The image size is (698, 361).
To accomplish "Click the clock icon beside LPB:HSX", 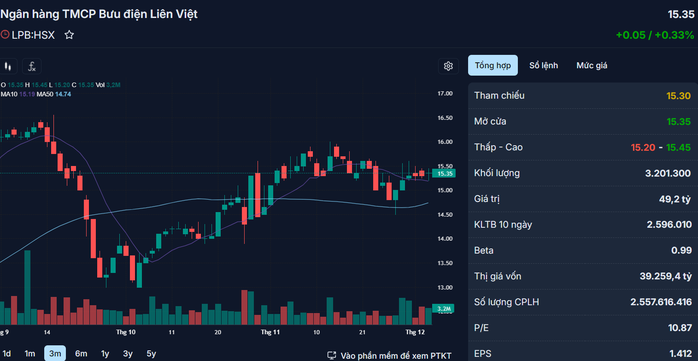I will tap(5, 35).
